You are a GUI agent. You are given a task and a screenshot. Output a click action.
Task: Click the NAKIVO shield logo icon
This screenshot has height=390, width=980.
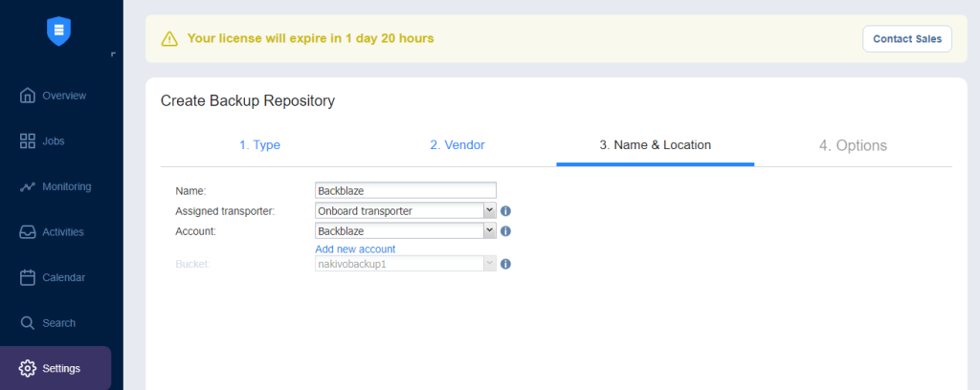pos(58,31)
